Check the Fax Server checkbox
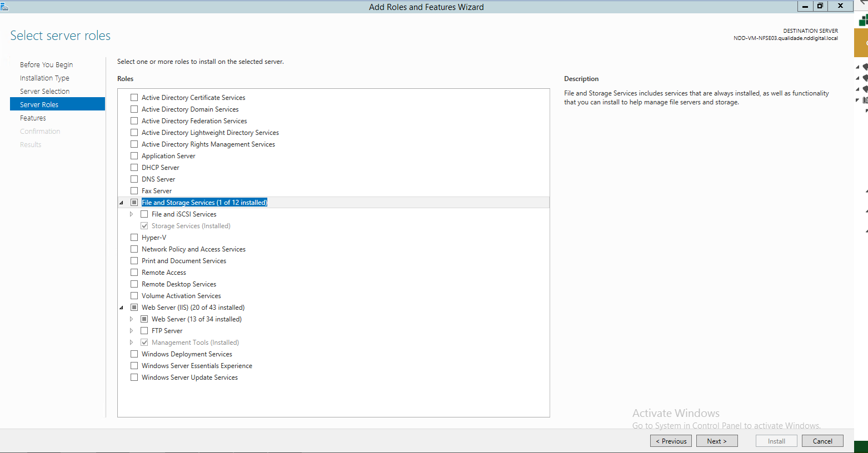 (134, 190)
